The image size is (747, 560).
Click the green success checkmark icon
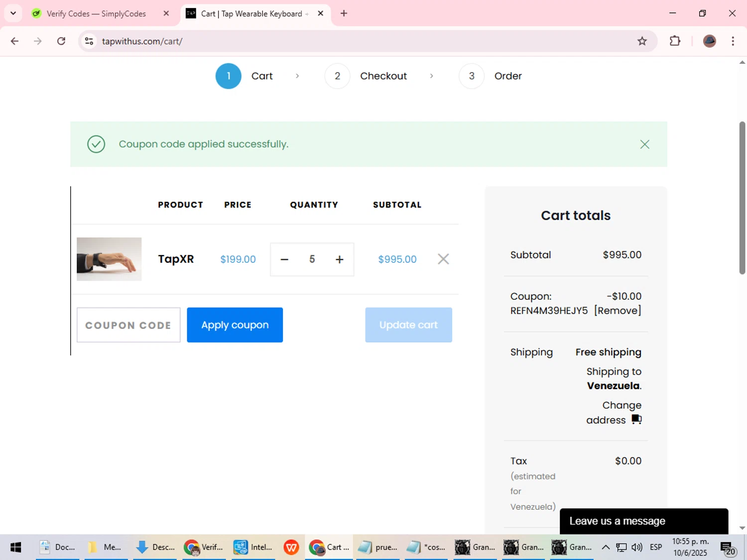(96, 144)
